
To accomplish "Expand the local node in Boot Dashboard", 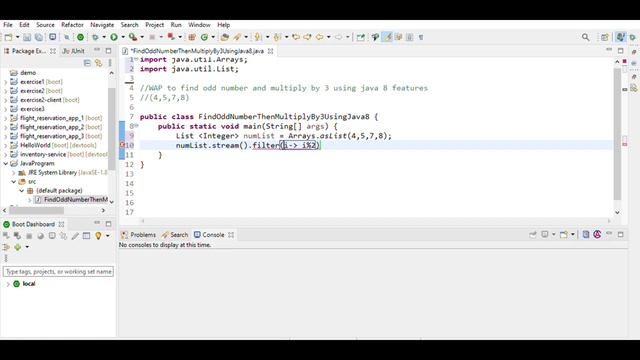I will click(8, 284).
